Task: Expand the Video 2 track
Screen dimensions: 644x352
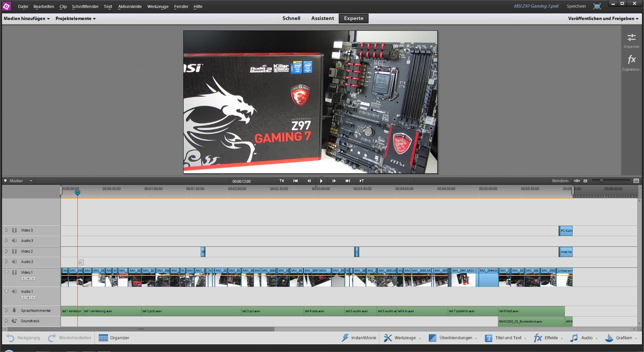Action: [x=6, y=251]
